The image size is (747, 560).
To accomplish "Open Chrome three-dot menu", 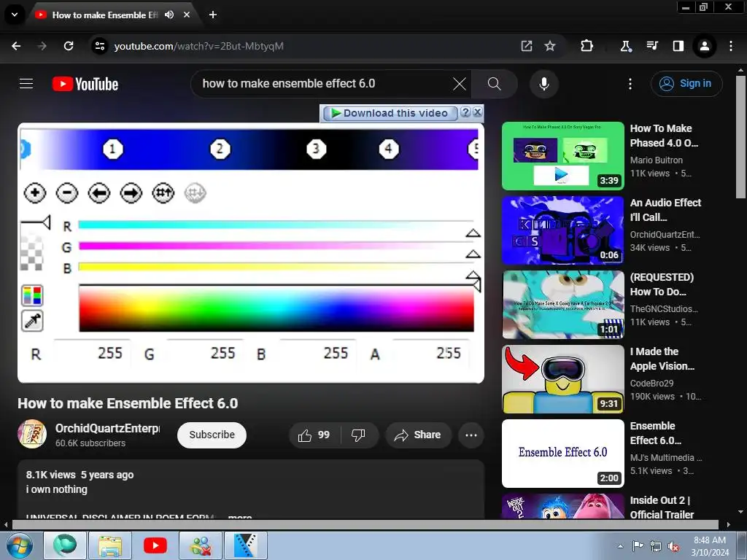I will coord(731,46).
